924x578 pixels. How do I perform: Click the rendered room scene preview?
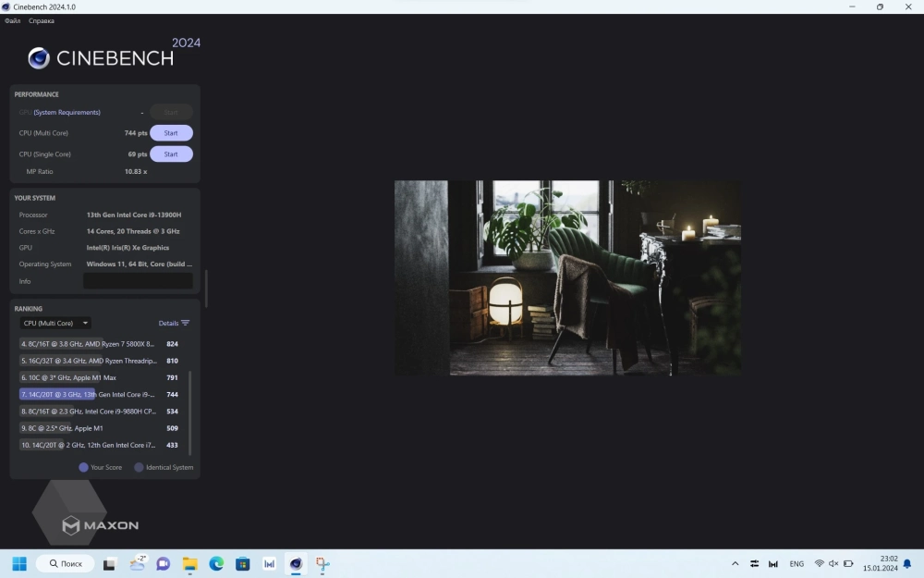tap(567, 277)
